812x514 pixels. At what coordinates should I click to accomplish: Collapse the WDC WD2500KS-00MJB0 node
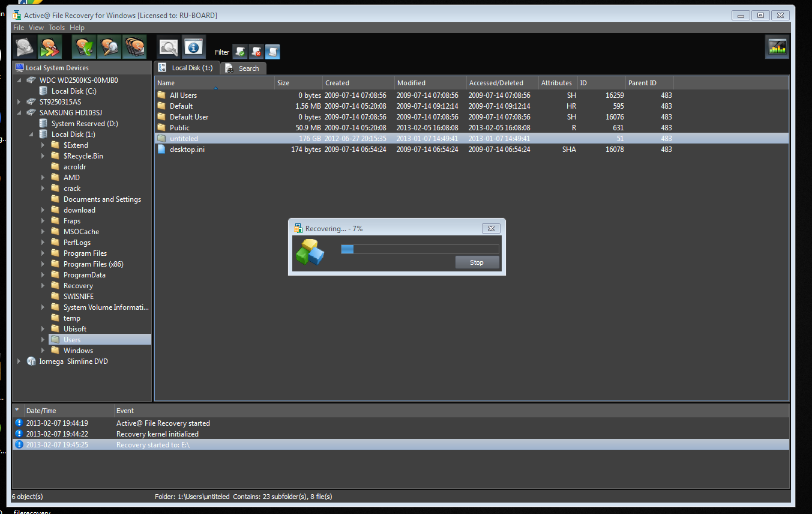click(19, 80)
